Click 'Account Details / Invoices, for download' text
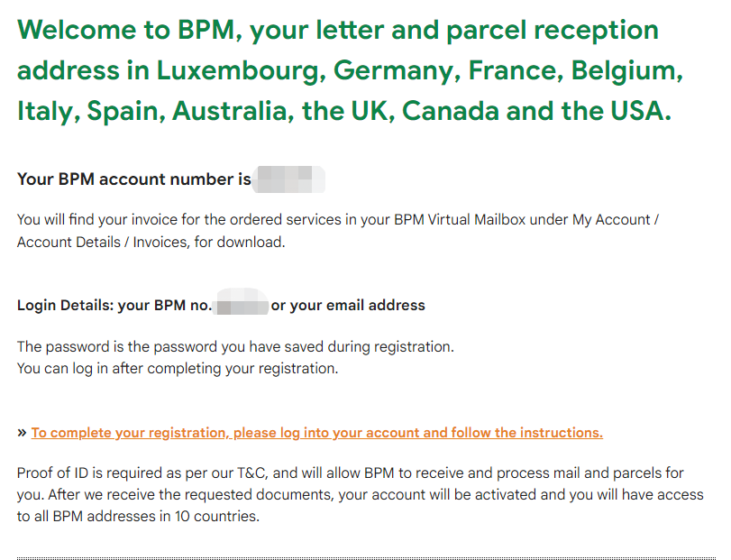Viewport: 731px width, 560px height. 151,243
